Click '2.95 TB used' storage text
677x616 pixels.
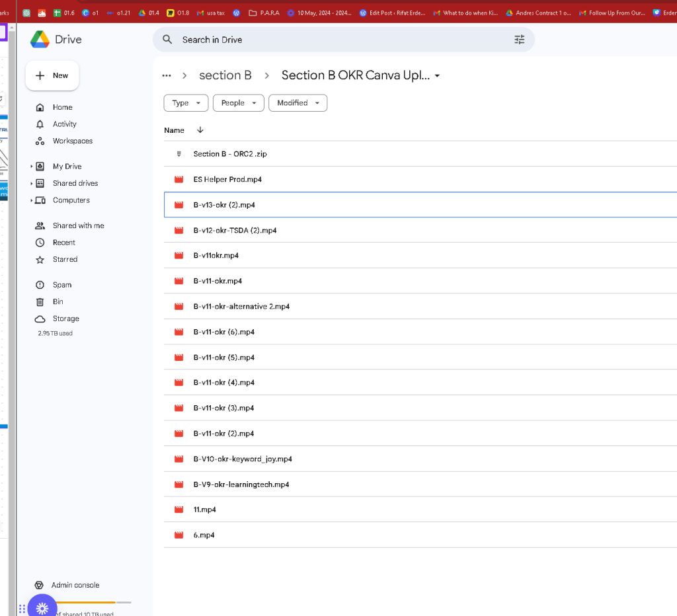pyautogui.click(x=56, y=333)
